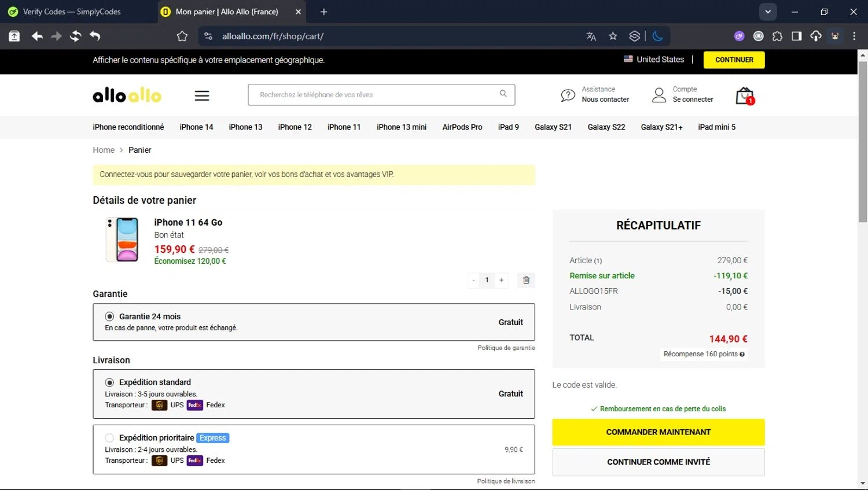This screenshot has height=490, width=868.
Task: Click the browser address bar URL
Action: [273, 36]
